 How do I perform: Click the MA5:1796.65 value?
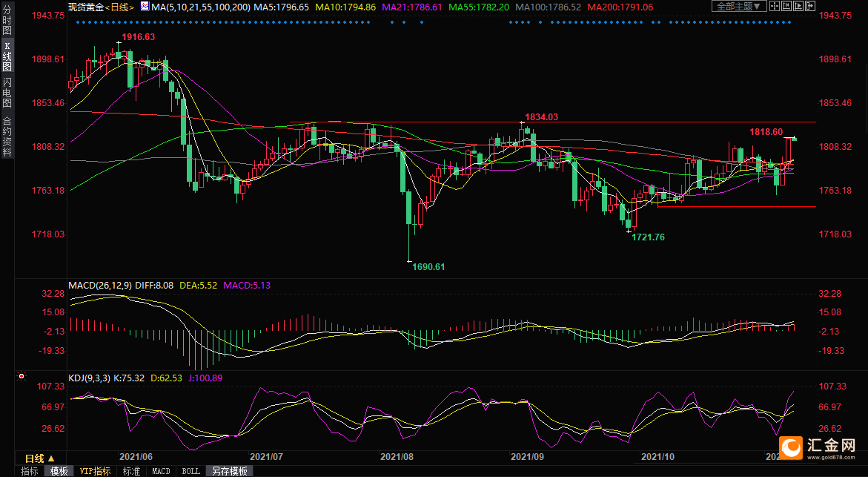[x=281, y=7]
